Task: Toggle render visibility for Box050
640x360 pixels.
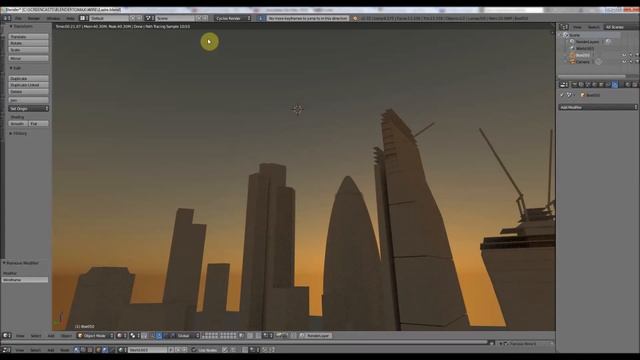Action: (x=637, y=55)
